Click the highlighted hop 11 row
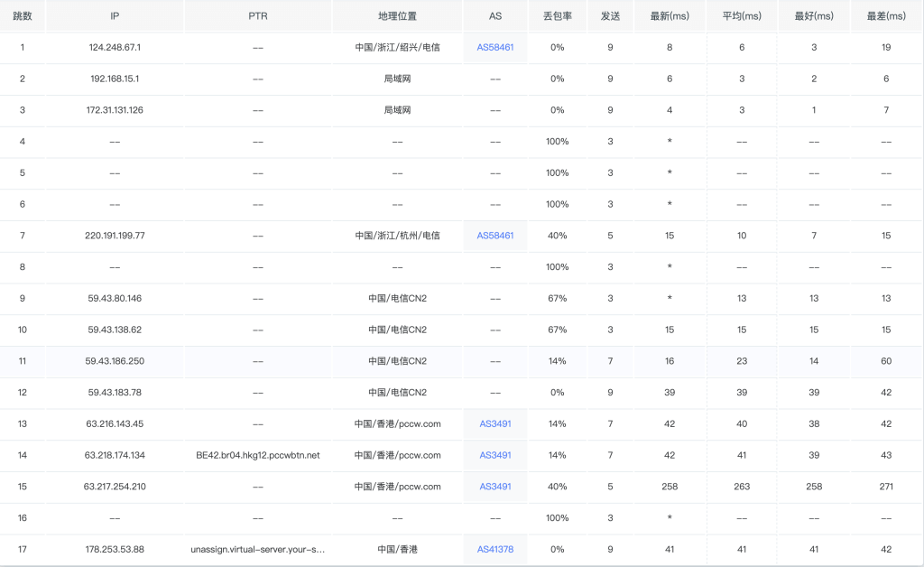Viewport: 924px width, 567px height. pyautogui.click(x=397, y=361)
